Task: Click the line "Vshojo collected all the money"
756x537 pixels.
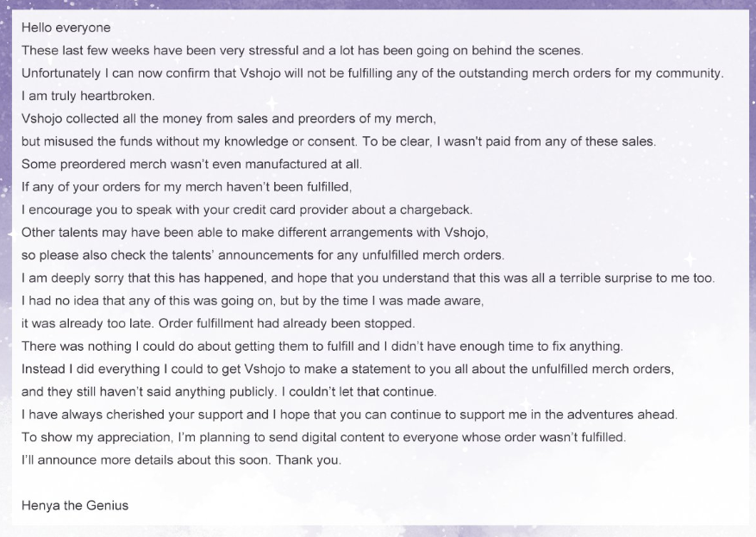Action: tap(228, 119)
